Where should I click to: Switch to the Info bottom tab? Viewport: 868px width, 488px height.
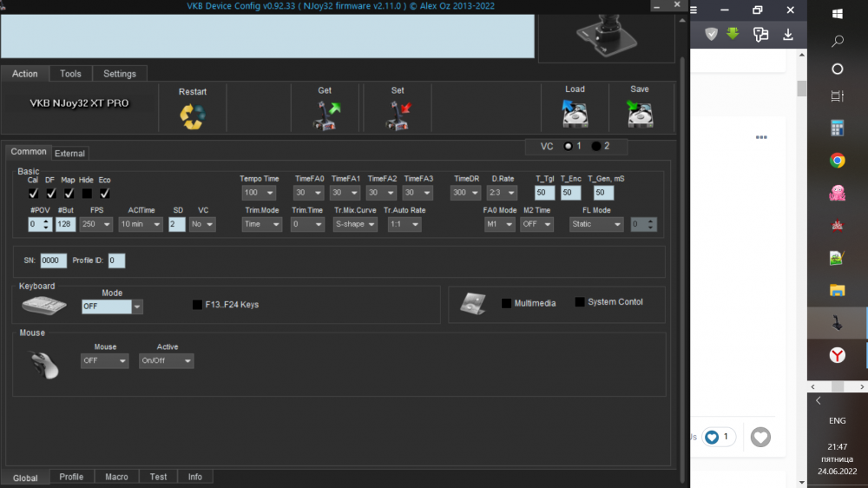194,477
